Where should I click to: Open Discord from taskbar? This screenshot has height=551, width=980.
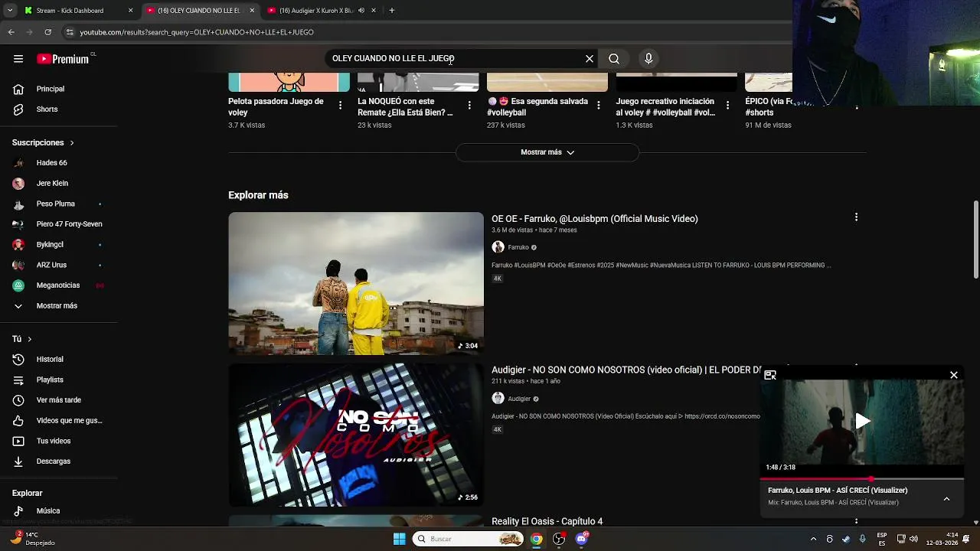click(x=582, y=539)
